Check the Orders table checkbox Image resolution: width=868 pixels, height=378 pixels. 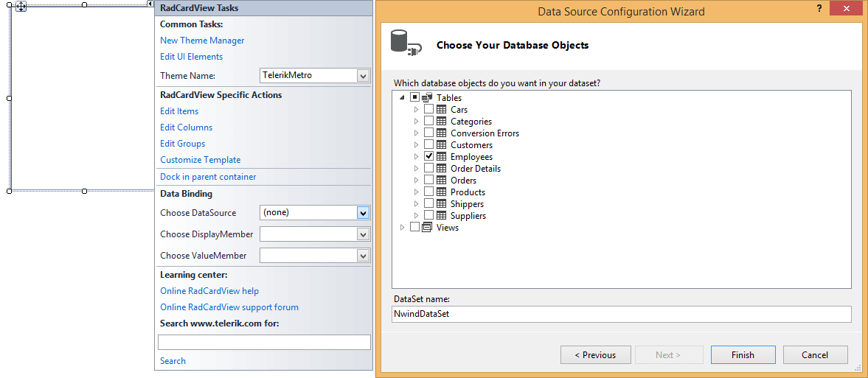429,180
